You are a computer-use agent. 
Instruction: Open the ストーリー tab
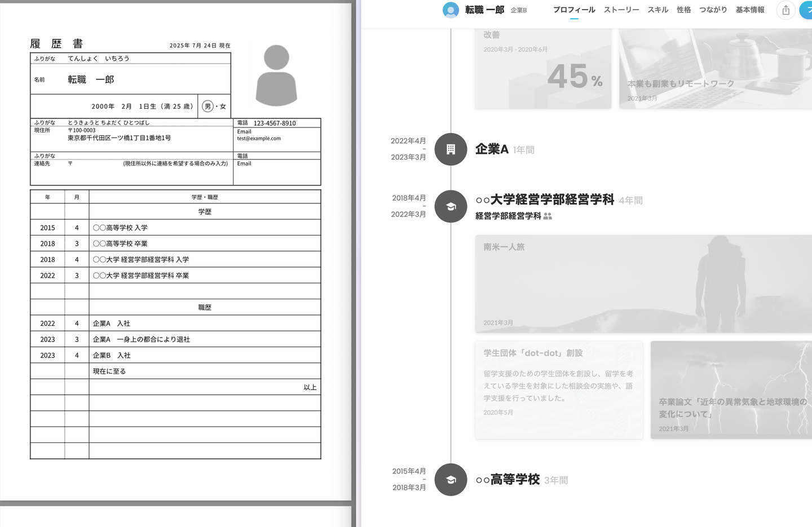(x=621, y=10)
